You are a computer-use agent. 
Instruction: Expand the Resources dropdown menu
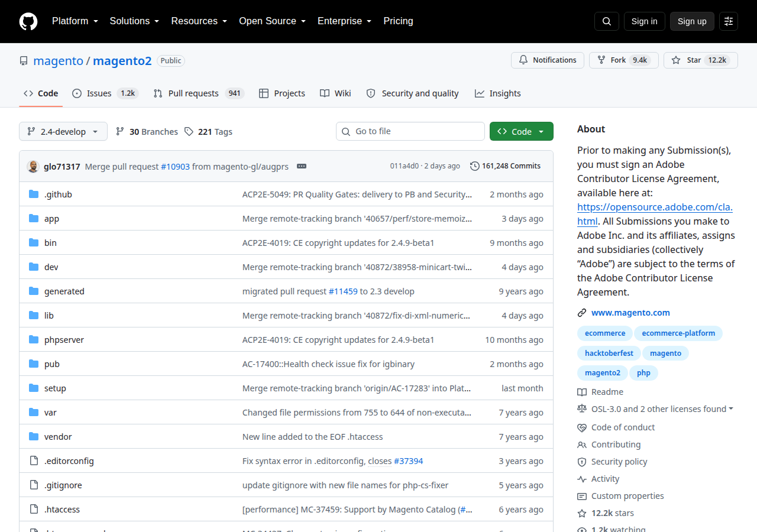point(199,21)
